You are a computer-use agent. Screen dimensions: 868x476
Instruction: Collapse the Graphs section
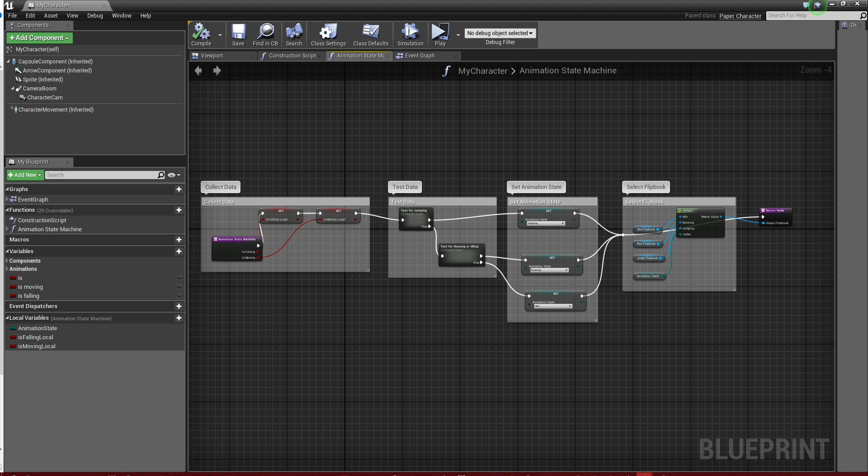(7, 189)
